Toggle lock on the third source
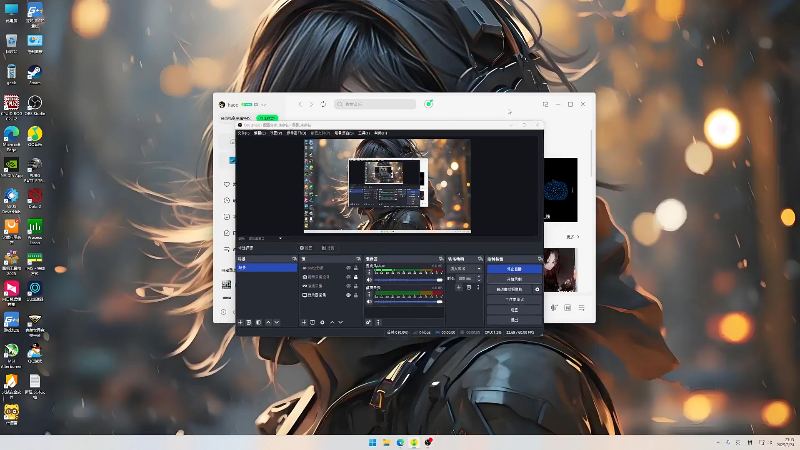This screenshot has height=450, width=800. (x=356, y=286)
